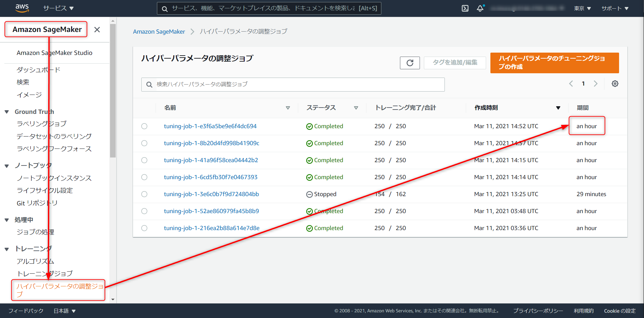Click ハイパーパラメータのチューニングジョブの作成 button
This screenshot has height=318, width=644.
click(x=554, y=63)
